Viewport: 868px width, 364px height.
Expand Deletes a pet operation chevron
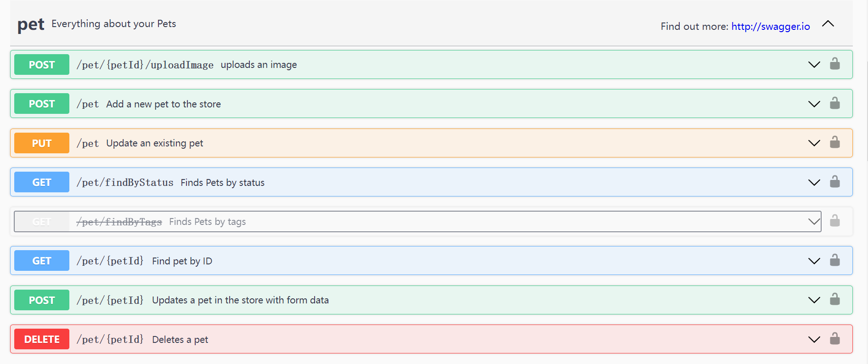click(814, 340)
